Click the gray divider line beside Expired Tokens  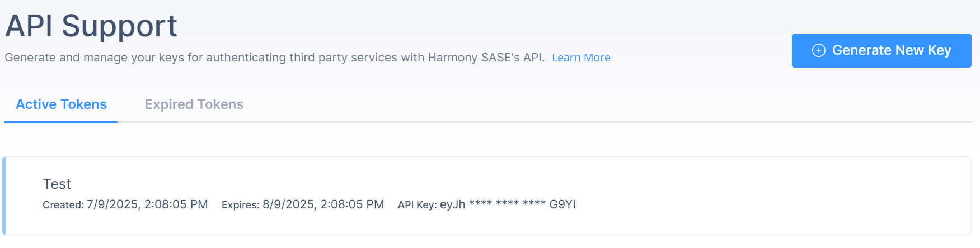click(545, 122)
